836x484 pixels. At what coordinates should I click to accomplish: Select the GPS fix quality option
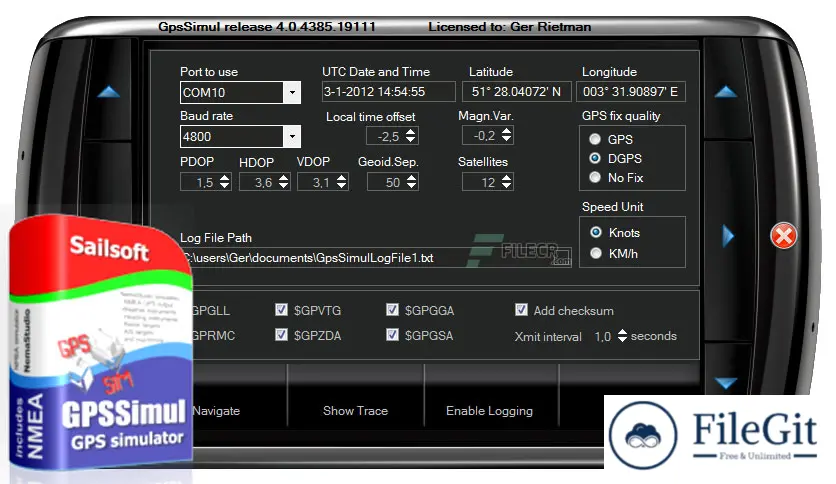coord(595,139)
